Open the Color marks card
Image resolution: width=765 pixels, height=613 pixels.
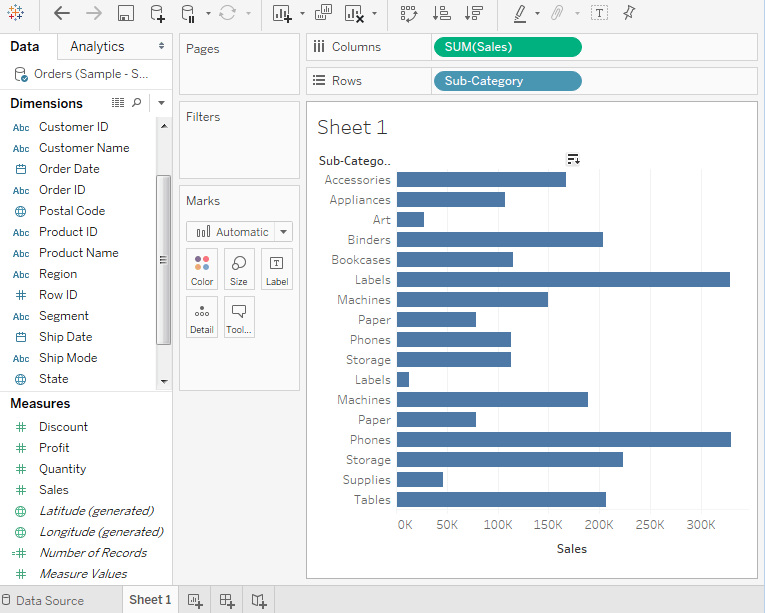click(202, 269)
